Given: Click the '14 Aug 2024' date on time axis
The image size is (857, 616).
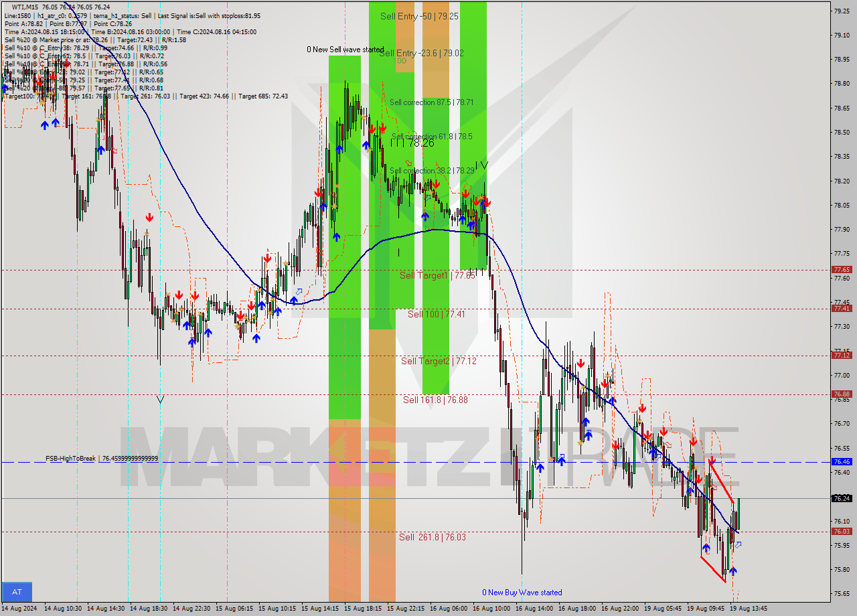Looking at the screenshot, I should tap(19, 609).
